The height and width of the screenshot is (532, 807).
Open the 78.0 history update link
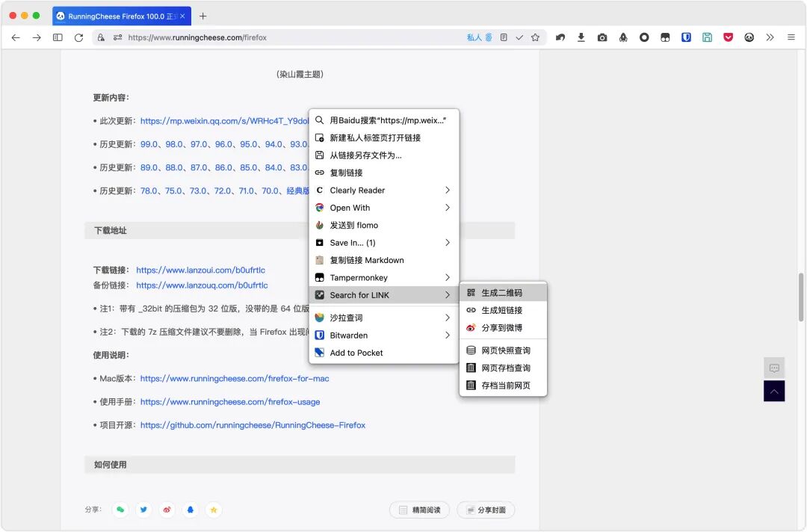(x=149, y=191)
